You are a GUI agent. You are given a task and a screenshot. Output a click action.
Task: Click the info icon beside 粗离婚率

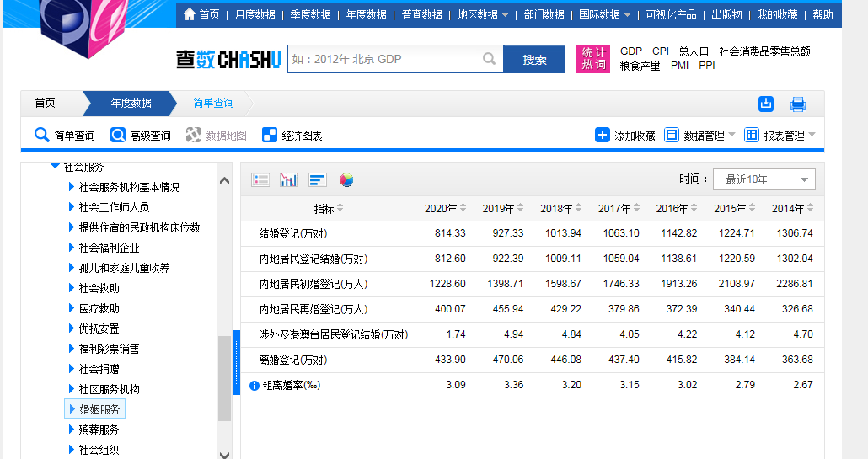click(x=255, y=386)
